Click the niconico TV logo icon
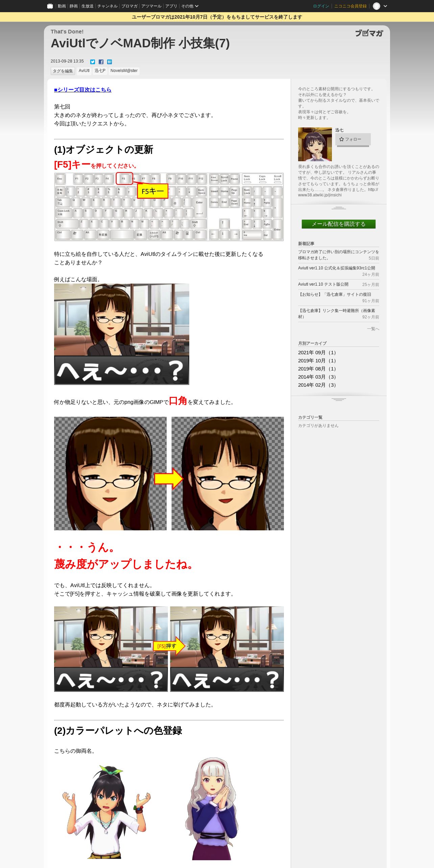Viewport: 434px width, 868px height. tap(50, 6)
